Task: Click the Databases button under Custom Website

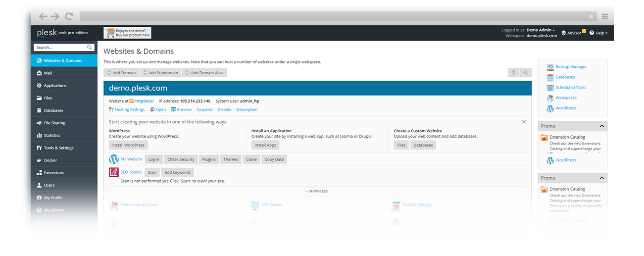Action: [423, 145]
